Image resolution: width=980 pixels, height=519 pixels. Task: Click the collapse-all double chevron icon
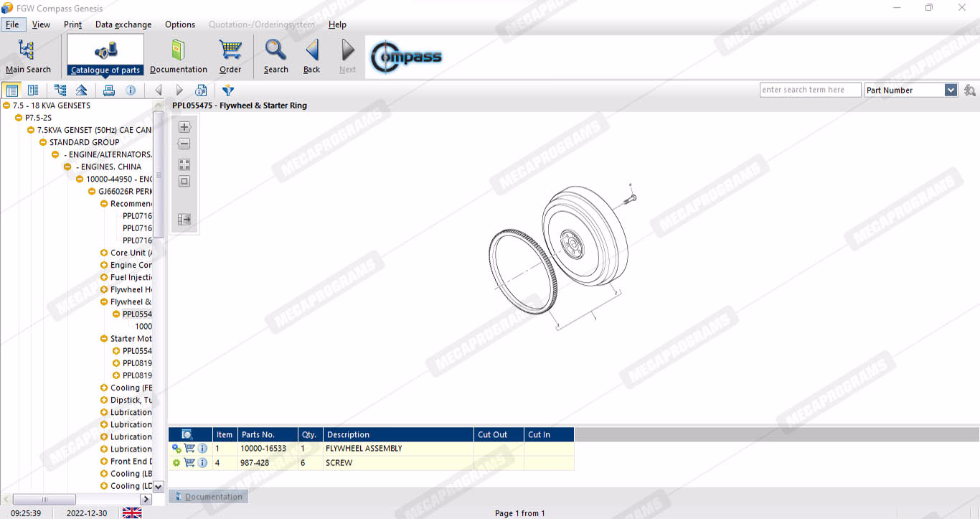point(82,90)
